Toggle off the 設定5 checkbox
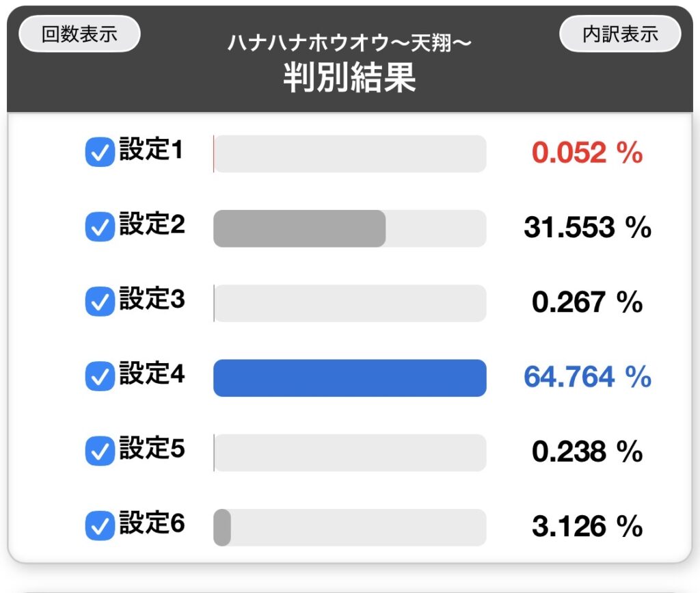Image resolution: width=700 pixels, height=593 pixels. [x=99, y=451]
